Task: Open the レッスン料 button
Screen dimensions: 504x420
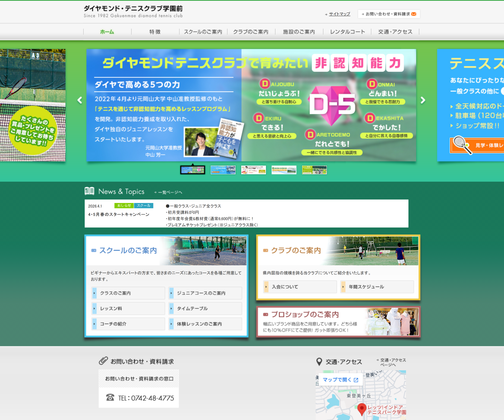Action: [x=128, y=308]
